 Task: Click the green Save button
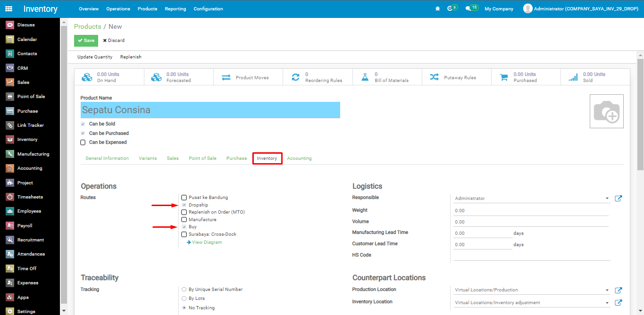pos(86,41)
